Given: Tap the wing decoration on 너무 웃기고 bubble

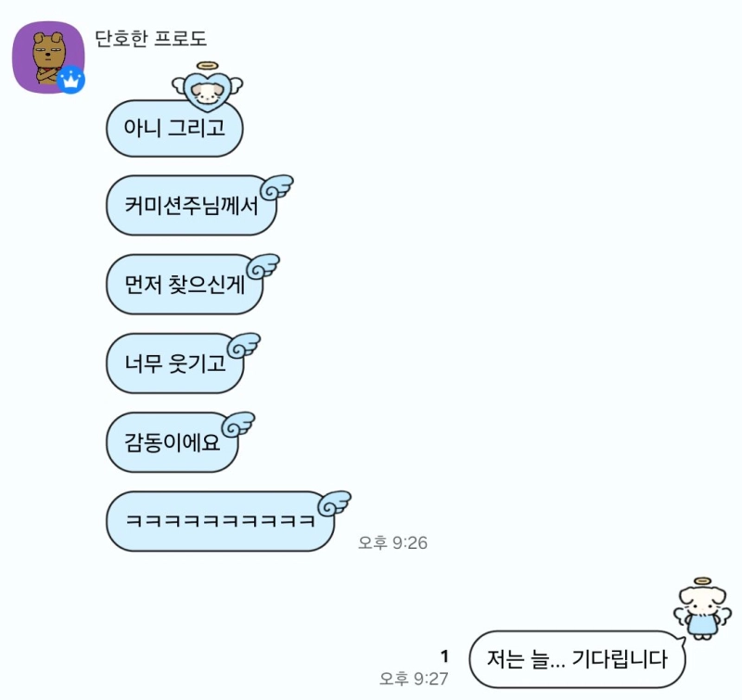Looking at the screenshot, I should click(x=244, y=345).
